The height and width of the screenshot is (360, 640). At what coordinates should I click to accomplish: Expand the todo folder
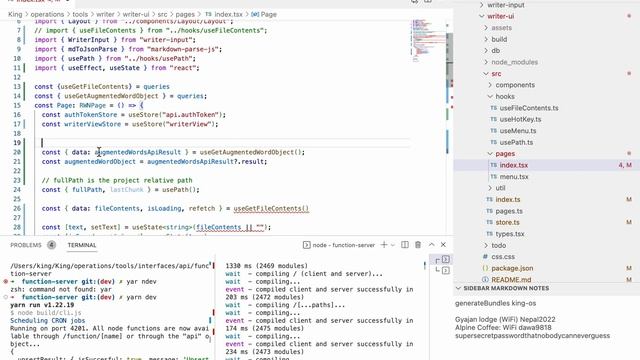coord(486,245)
